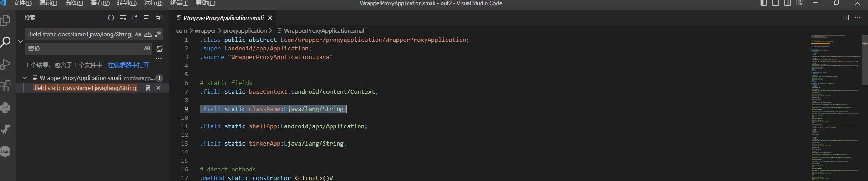Open the 查看(V) menu

[x=100, y=3]
